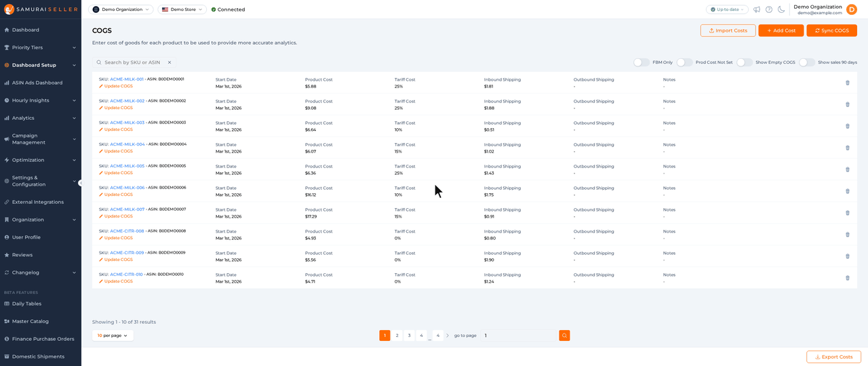Image resolution: width=868 pixels, height=366 pixels.
Task: Open Demo Organization dropdown
Action: [x=121, y=9]
